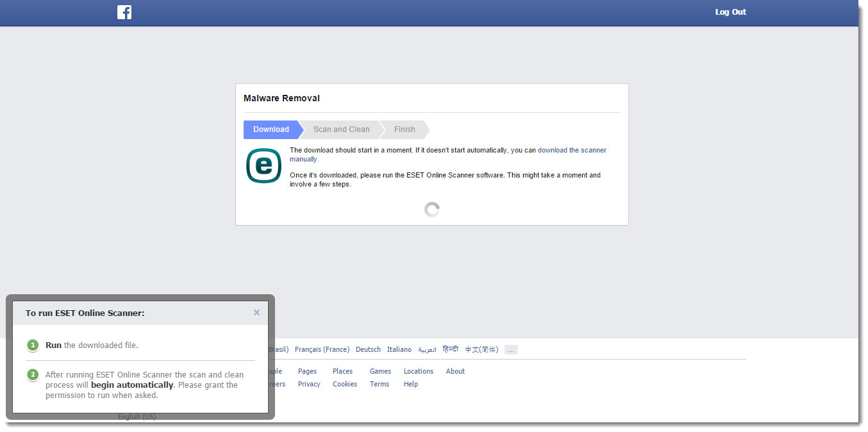This screenshot has width=868, height=432.
Task: Open the Places footer link
Action: (x=342, y=372)
